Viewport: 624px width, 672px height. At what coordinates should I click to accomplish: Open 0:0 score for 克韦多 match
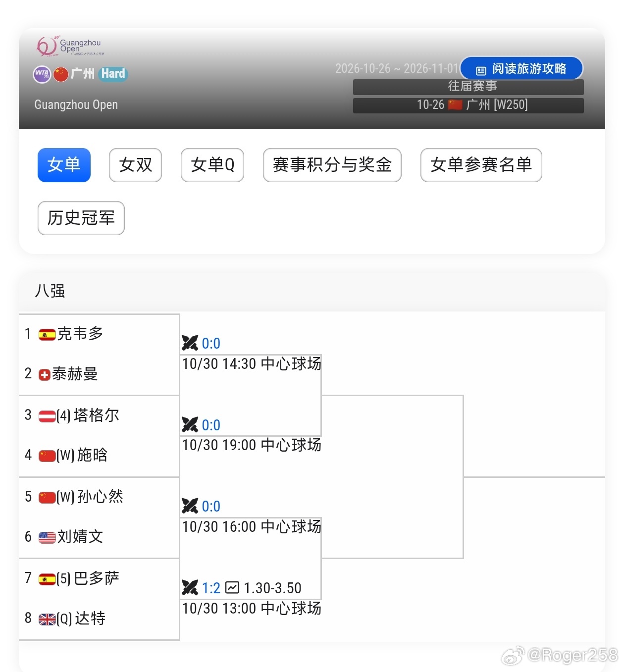tap(211, 343)
